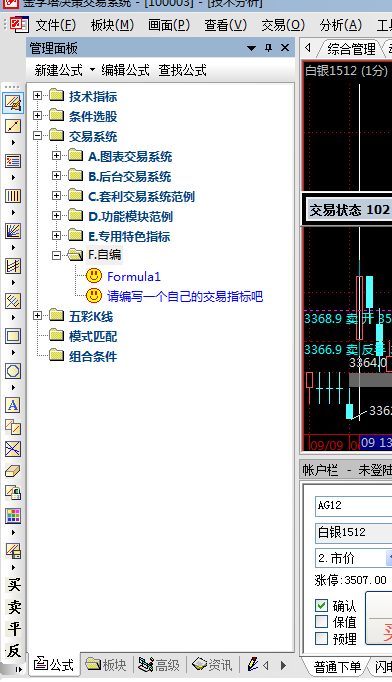Switch to the 板块 bottom tab

coord(106,665)
